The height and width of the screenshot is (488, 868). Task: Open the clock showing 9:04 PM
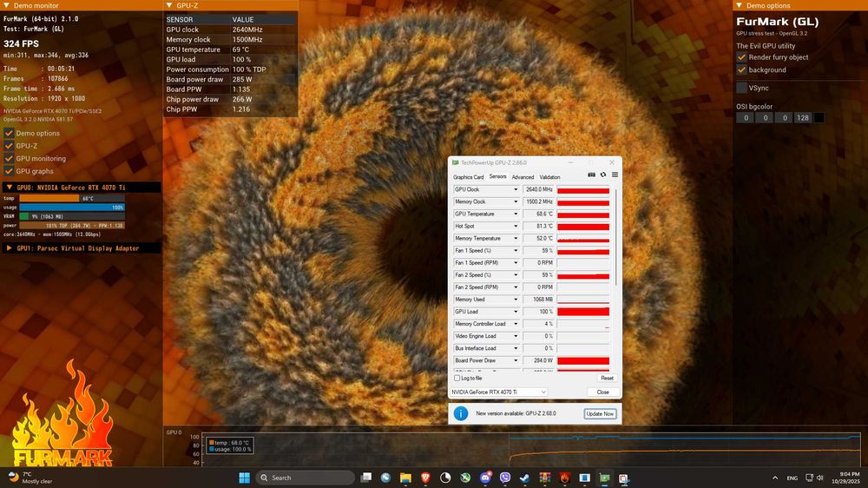tap(845, 478)
